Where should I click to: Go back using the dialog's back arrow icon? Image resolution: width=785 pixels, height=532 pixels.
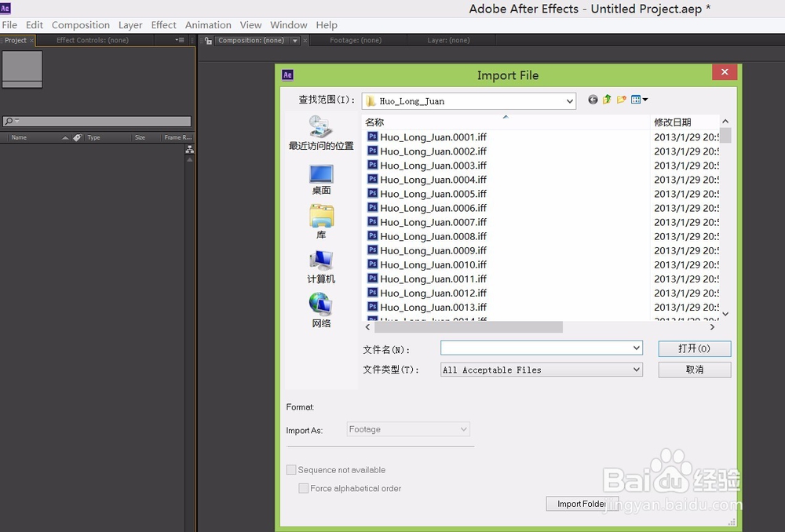(593, 100)
